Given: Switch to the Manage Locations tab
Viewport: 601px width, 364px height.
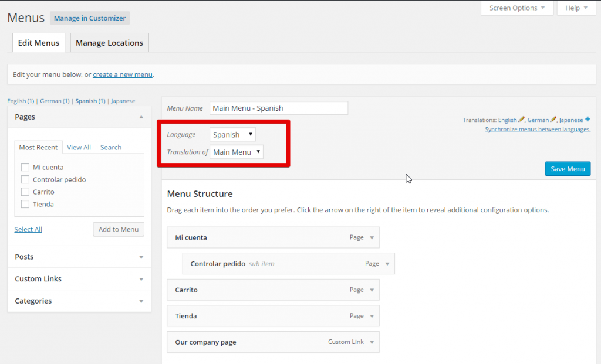Looking at the screenshot, I should (109, 42).
